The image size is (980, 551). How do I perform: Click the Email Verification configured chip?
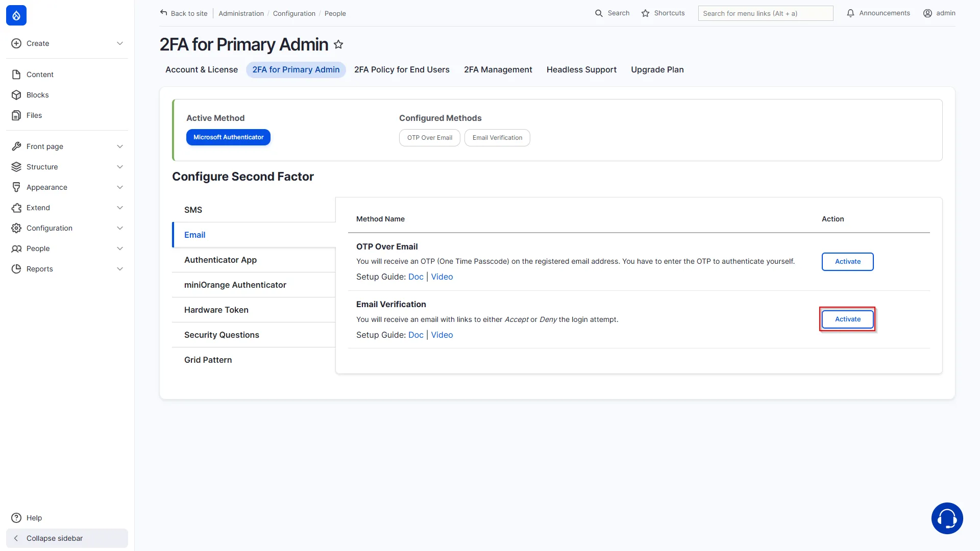click(x=497, y=138)
